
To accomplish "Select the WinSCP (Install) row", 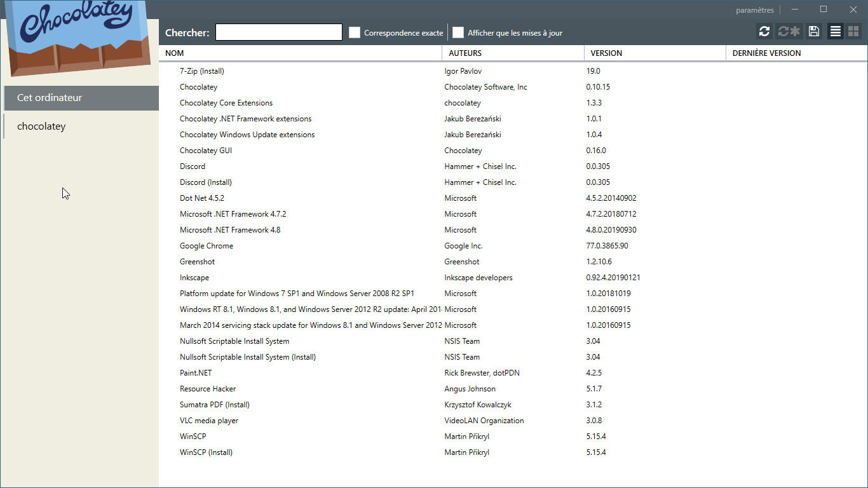I will point(513,452).
